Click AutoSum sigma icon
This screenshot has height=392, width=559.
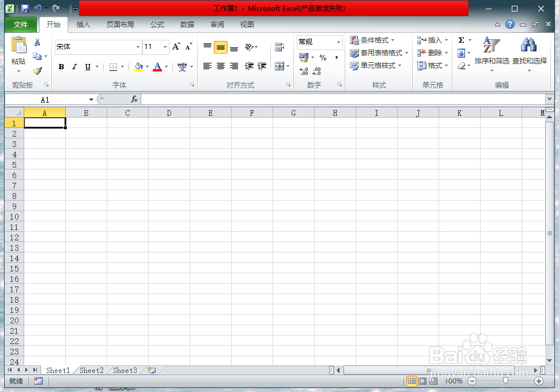[x=461, y=40]
